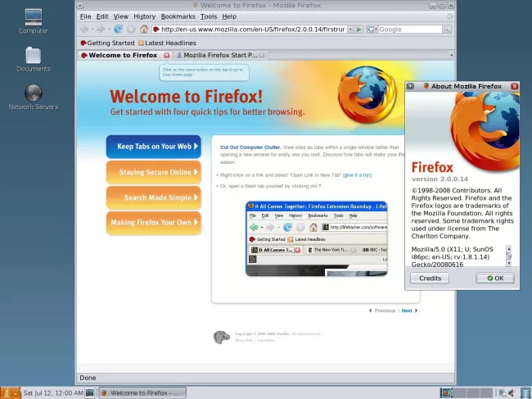Image resolution: width=532 pixels, height=399 pixels.
Task: Click Search Made Simple button
Action: (154, 197)
